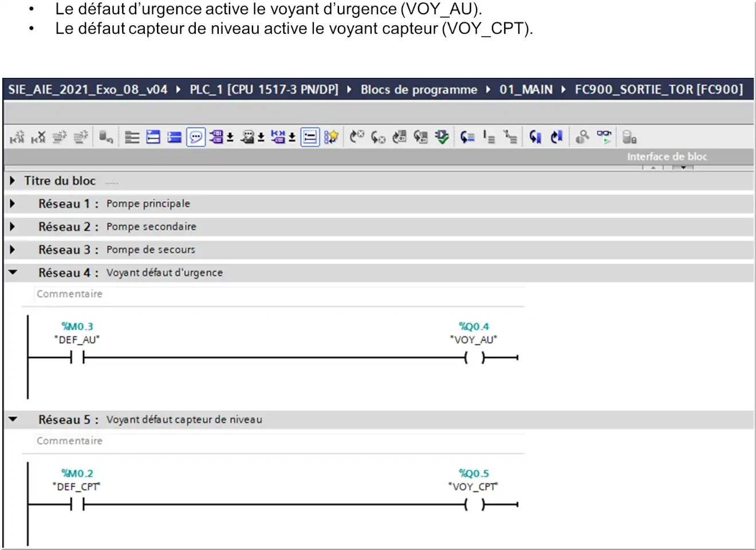This screenshot has height=550, width=756.
Task: Go to next bookmark icon
Action: pos(557,137)
